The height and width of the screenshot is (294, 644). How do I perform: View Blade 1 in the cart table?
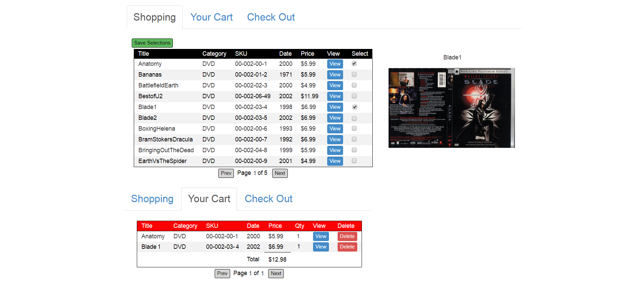click(321, 247)
